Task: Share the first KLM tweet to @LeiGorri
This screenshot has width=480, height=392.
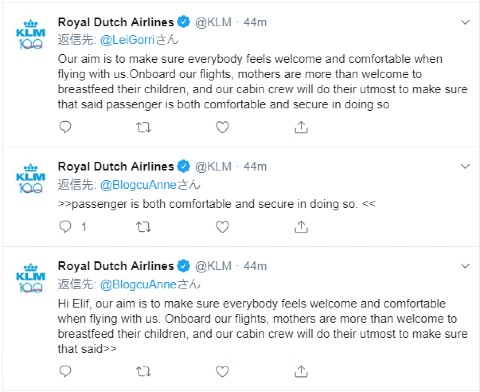Action: point(301,127)
